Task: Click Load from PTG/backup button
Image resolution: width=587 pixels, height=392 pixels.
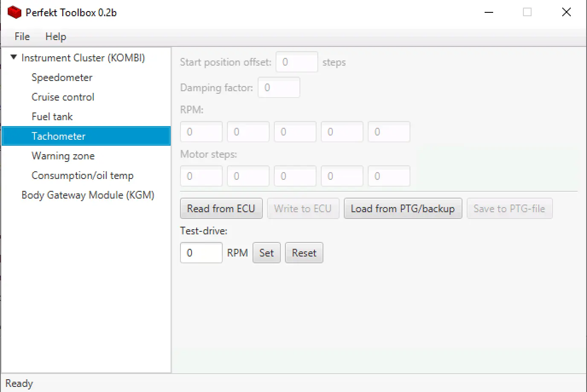Action: point(402,209)
